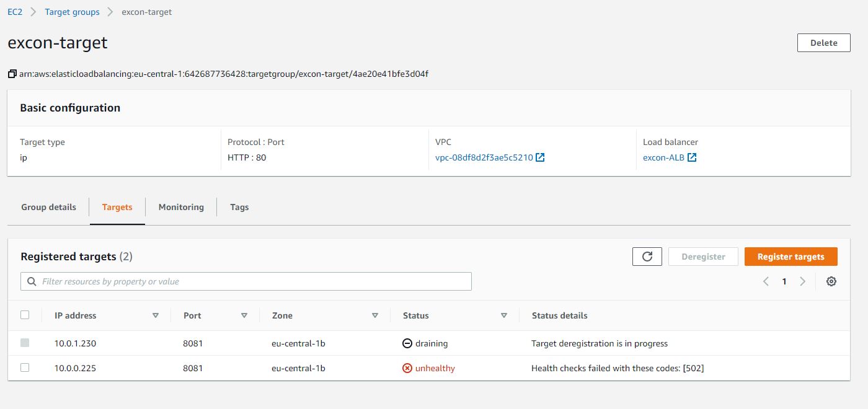
Task: Switch to Group details tab
Action: coord(48,207)
